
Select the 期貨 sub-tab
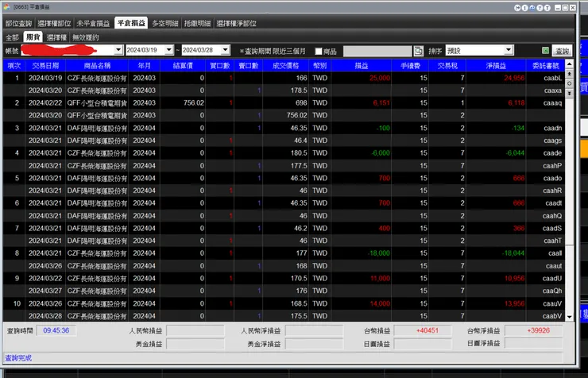click(x=33, y=37)
